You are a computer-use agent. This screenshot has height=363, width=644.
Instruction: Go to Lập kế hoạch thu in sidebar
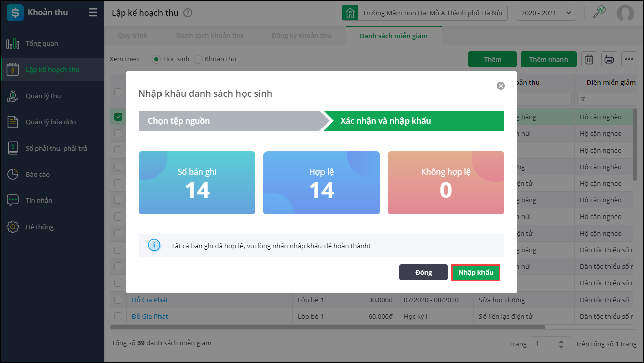[52, 69]
